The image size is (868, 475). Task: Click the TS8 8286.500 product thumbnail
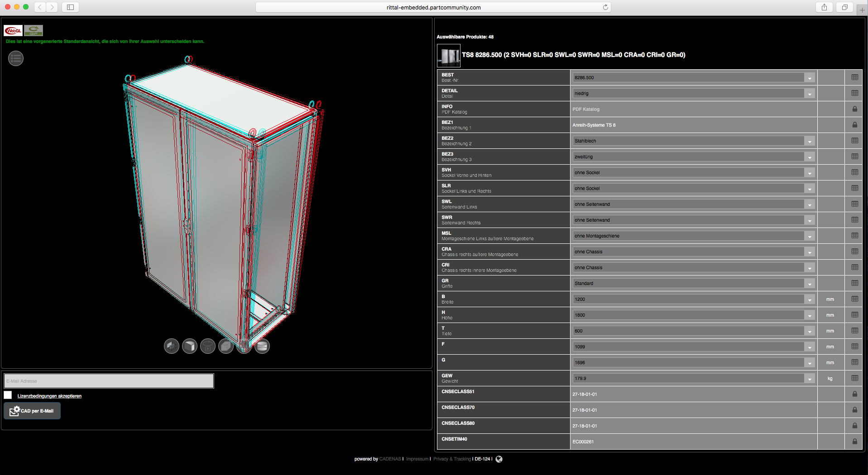click(448, 56)
